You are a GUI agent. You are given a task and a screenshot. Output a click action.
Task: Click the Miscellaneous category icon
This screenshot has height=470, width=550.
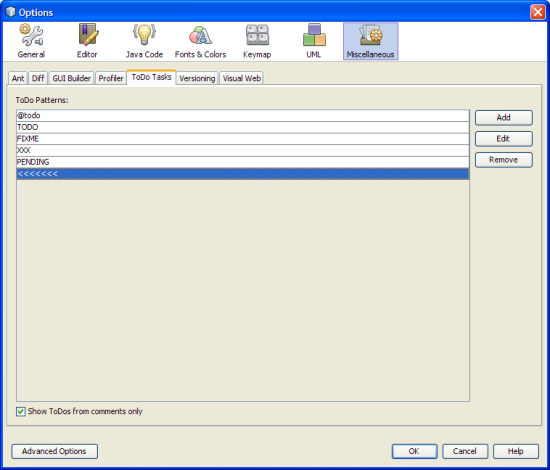[x=370, y=41]
